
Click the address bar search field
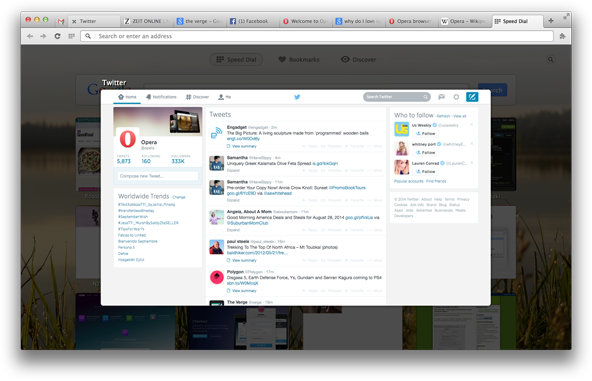[x=317, y=36]
